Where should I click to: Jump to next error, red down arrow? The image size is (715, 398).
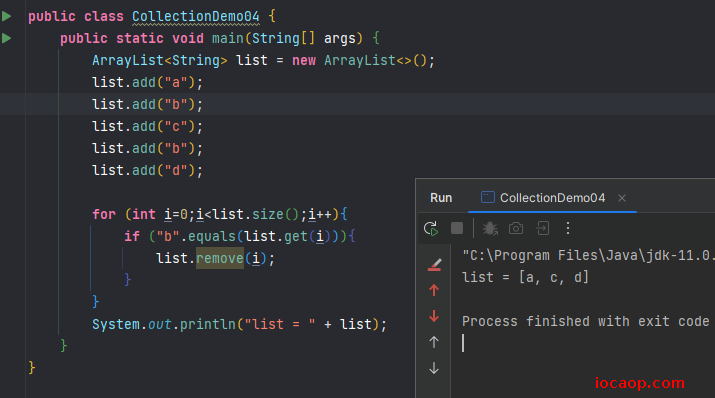click(x=434, y=316)
